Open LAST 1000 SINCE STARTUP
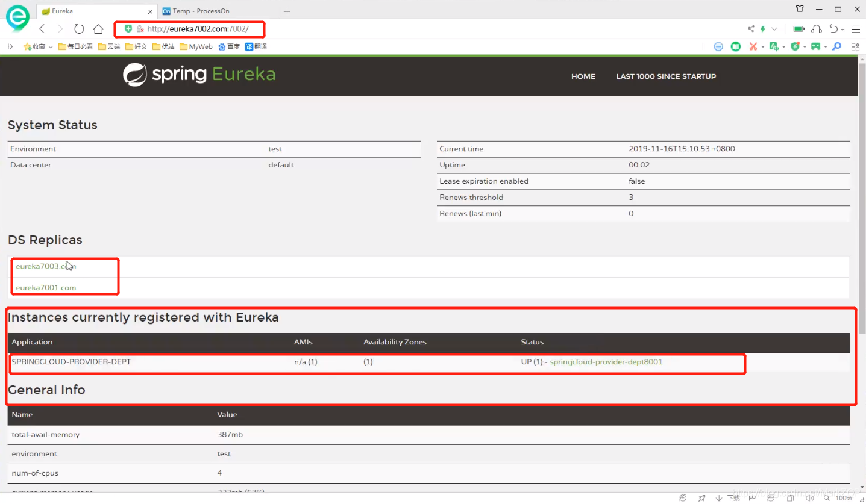Viewport: 866px width, 504px height. click(x=666, y=76)
